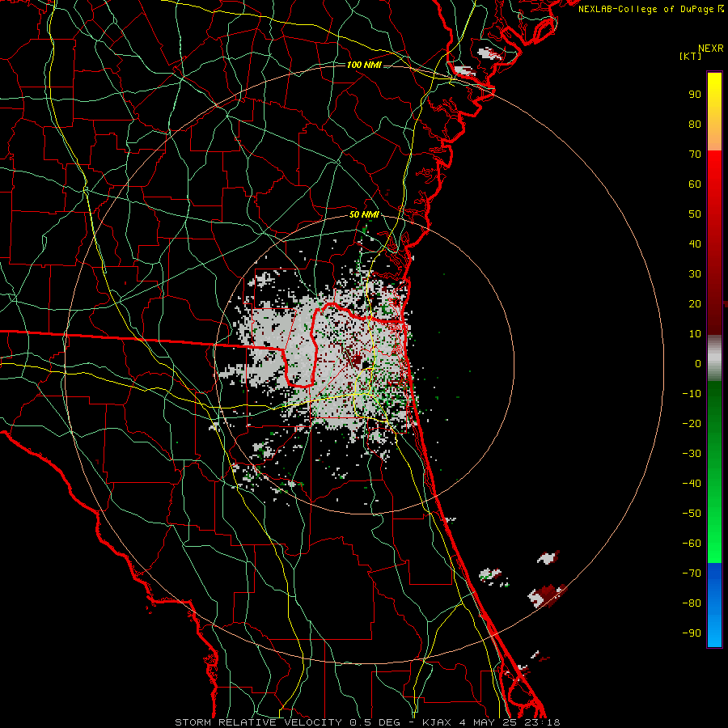Screen dimensions: 728x728
Task: Select the [KT] units label
Action: point(690,56)
